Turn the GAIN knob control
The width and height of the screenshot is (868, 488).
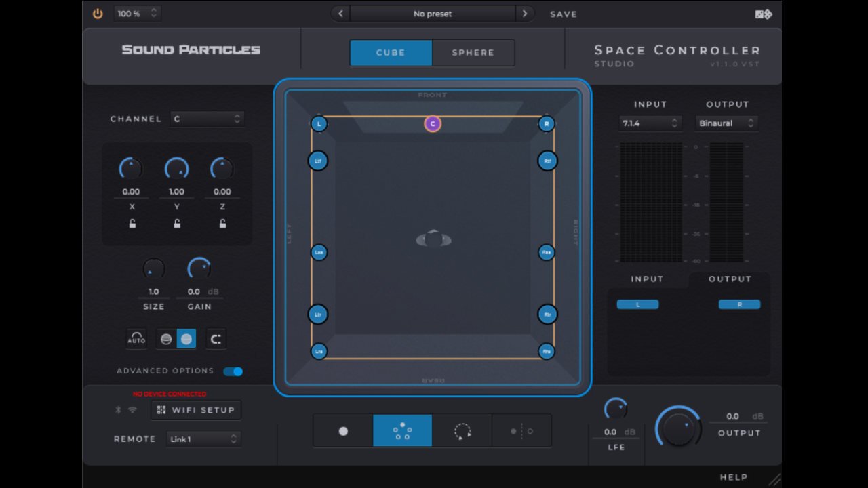click(199, 268)
